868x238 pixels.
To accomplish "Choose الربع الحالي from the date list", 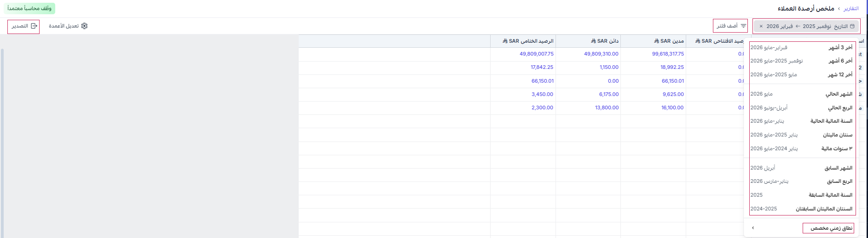I will (x=802, y=108).
